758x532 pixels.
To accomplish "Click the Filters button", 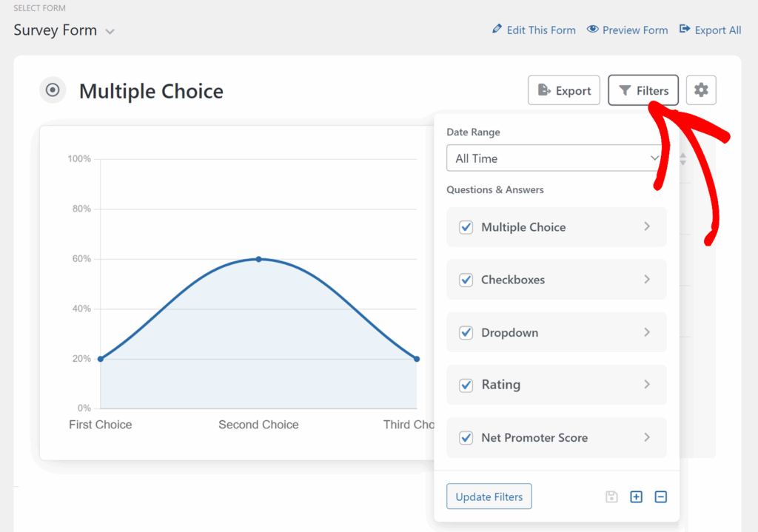I will click(x=643, y=90).
